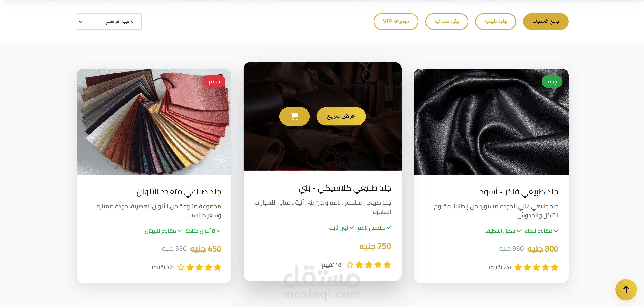Click the scroll-to-top arrow button

626,289
